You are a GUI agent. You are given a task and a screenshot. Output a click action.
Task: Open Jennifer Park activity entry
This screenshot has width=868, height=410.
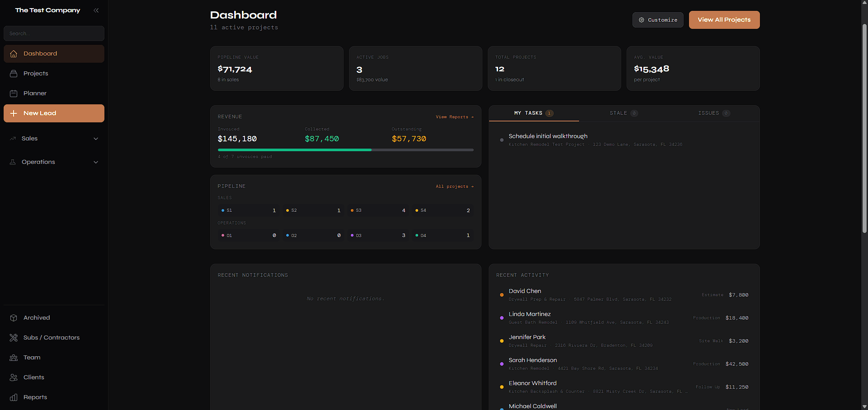pos(624,341)
